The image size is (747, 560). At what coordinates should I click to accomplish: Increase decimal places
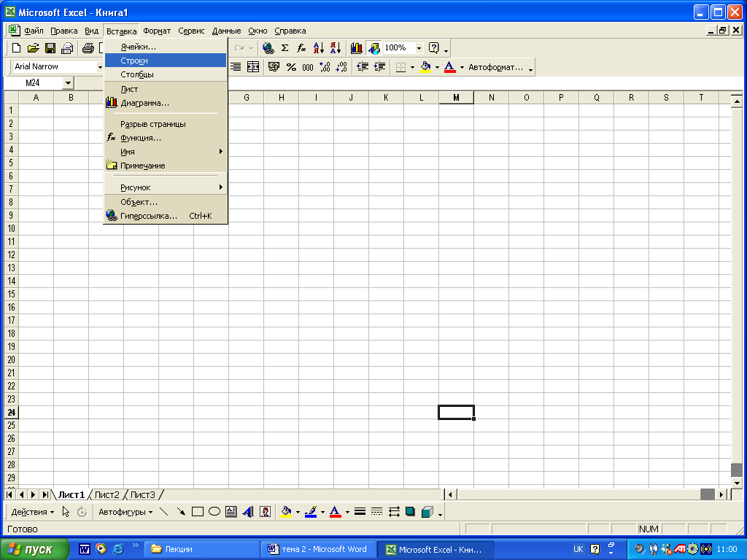[x=325, y=67]
